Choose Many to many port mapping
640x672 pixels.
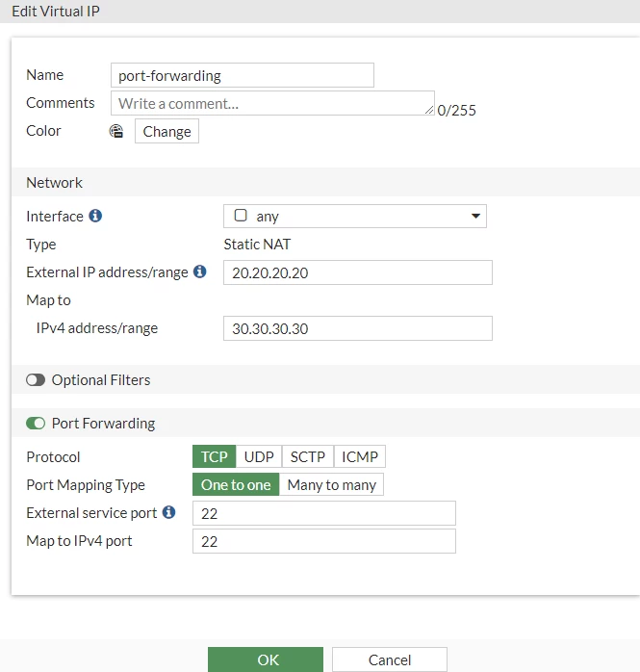tap(332, 484)
